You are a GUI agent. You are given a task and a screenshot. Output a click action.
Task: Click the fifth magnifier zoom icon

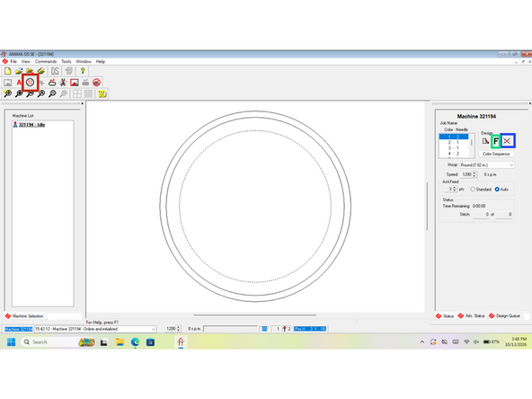pyautogui.click(x=52, y=93)
